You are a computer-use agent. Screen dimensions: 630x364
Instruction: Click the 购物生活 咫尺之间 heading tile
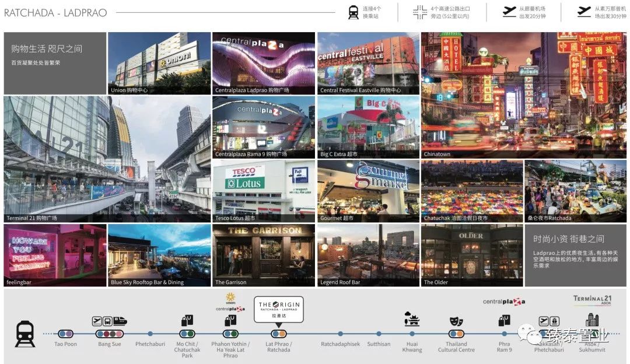pos(55,63)
